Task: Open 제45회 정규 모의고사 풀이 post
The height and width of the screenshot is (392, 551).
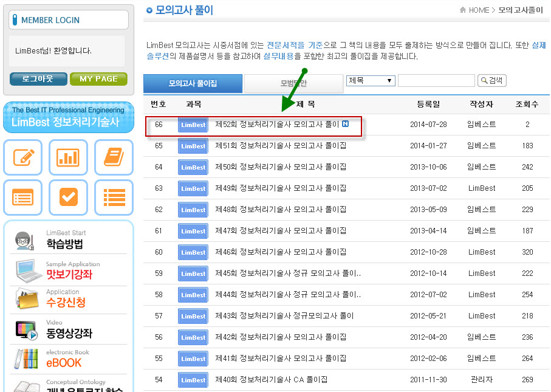Action: 288,273
